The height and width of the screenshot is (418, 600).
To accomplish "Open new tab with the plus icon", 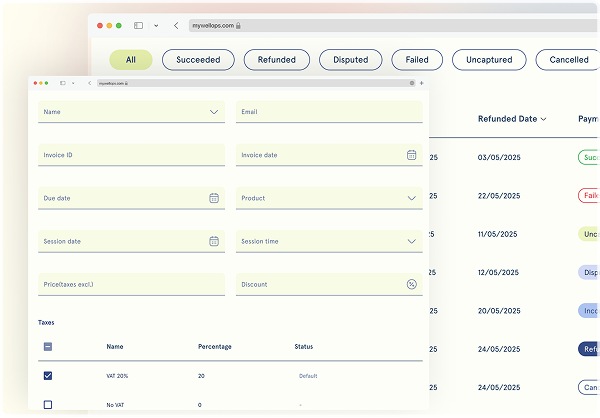I will (x=422, y=83).
